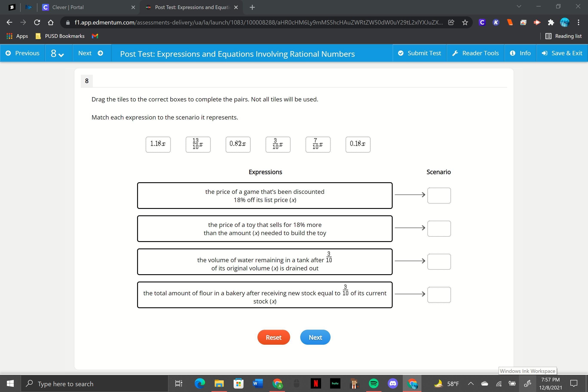The image size is (588, 392).
Task: Reload the page
Action: (x=37, y=23)
